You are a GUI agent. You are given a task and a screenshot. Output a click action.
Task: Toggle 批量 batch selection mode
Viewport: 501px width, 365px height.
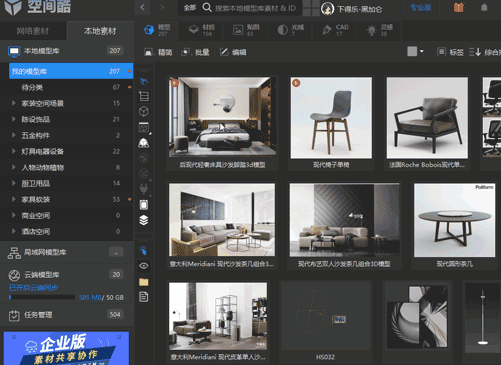pyautogui.click(x=195, y=52)
